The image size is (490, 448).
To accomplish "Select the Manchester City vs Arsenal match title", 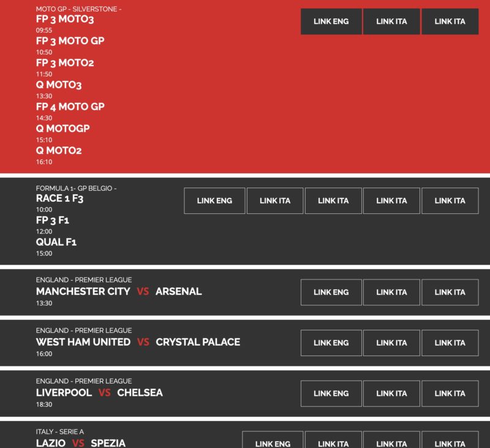I will 119,291.
